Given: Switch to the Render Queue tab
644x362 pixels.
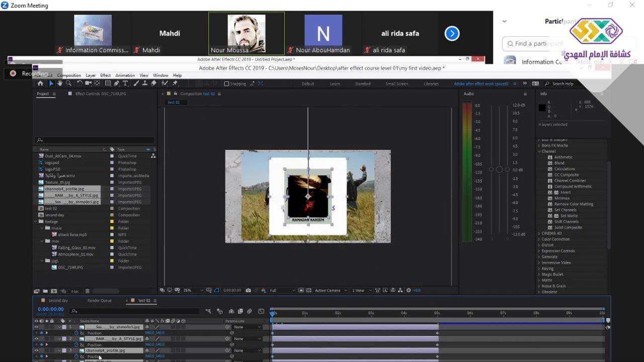Looking at the screenshot, I should (x=99, y=301).
